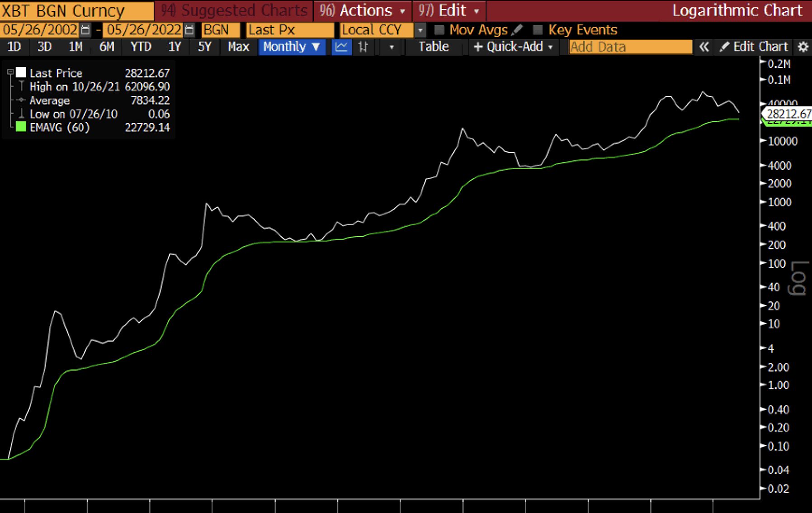Viewport: 812px width, 513px height.
Task: Collapse the legend box toggle
Action: point(10,71)
